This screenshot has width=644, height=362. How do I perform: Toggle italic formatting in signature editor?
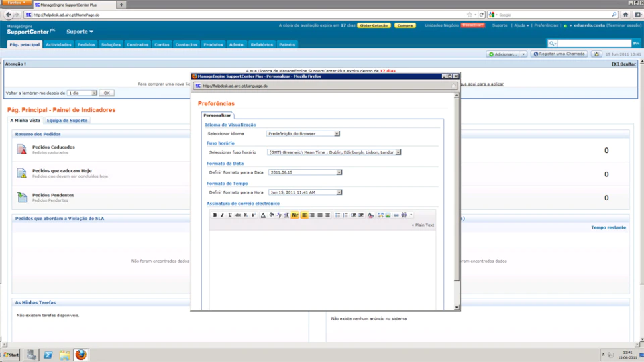coord(222,215)
